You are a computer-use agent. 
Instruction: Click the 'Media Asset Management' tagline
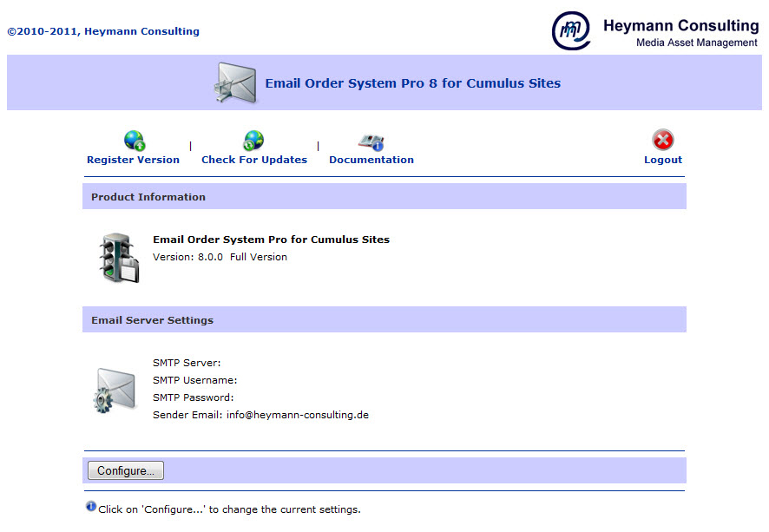click(x=696, y=43)
